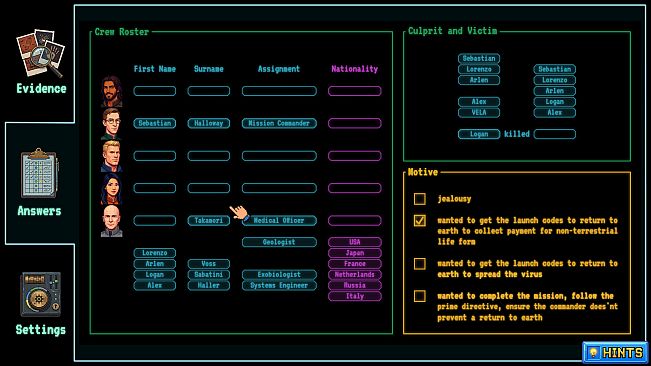Pick the Russia nationality chip

coord(355,285)
